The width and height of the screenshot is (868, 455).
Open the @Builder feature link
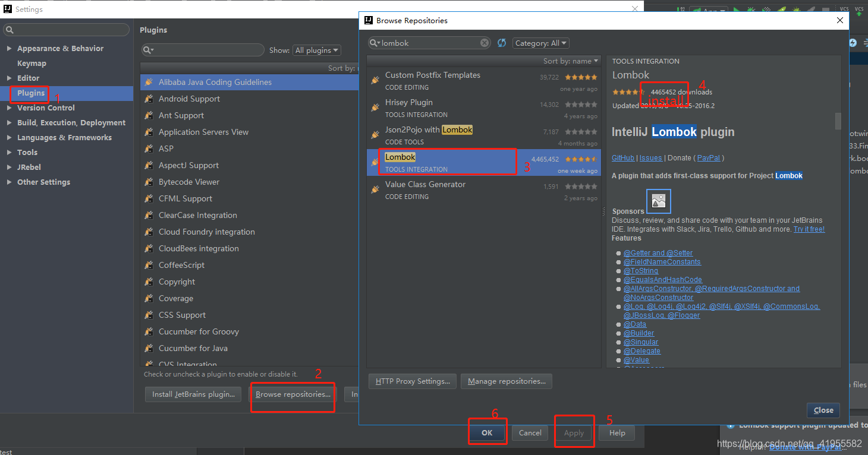point(639,333)
